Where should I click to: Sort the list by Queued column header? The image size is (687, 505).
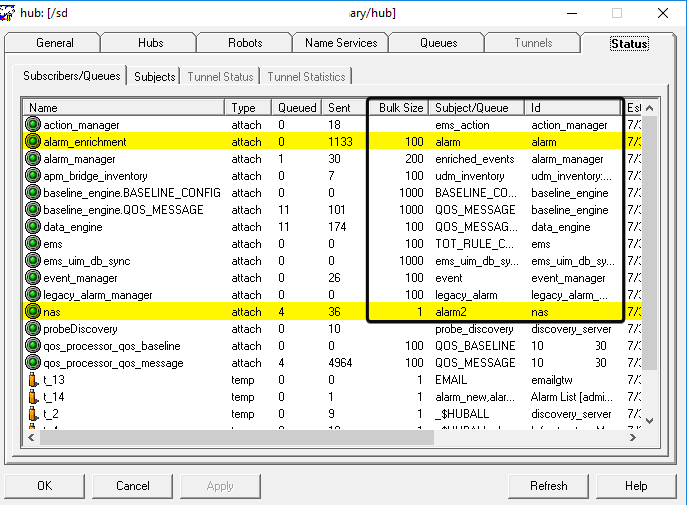pos(297,107)
